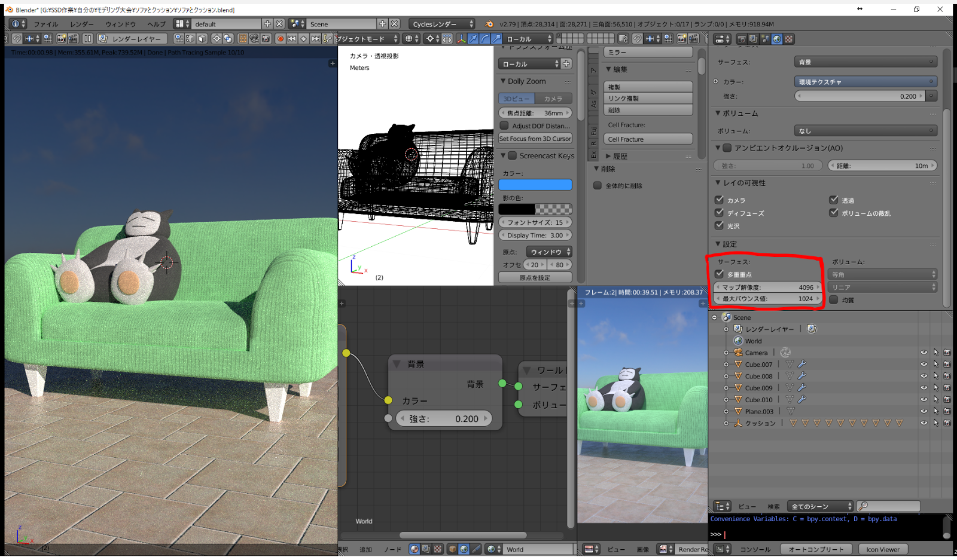The image size is (957, 560).
Task: Click the マップ解像度 4096 field
Action: (x=768, y=287)
